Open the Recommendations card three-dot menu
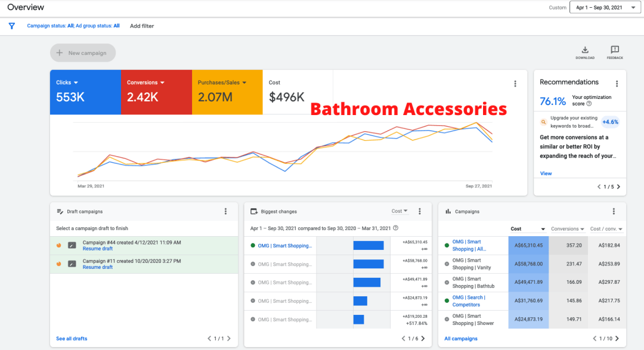 coord(617,84)
